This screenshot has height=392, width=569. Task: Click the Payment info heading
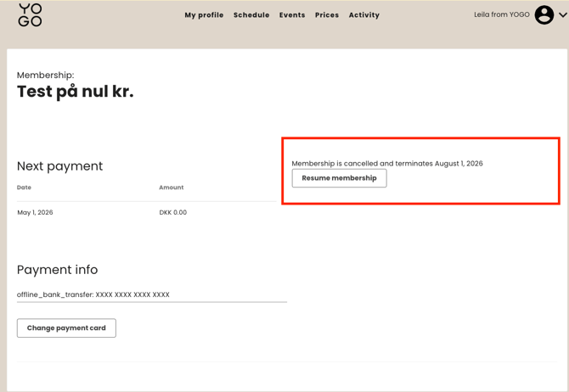coord(57,270)
